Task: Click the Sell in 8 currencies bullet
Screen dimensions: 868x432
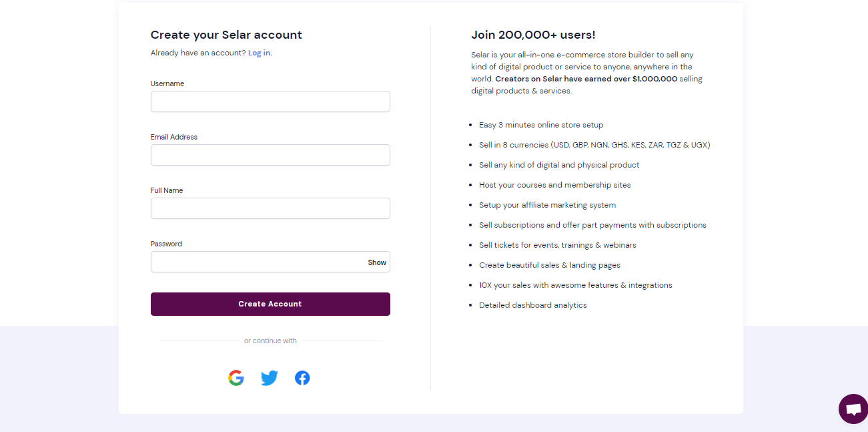Action: tap(594, 144)
